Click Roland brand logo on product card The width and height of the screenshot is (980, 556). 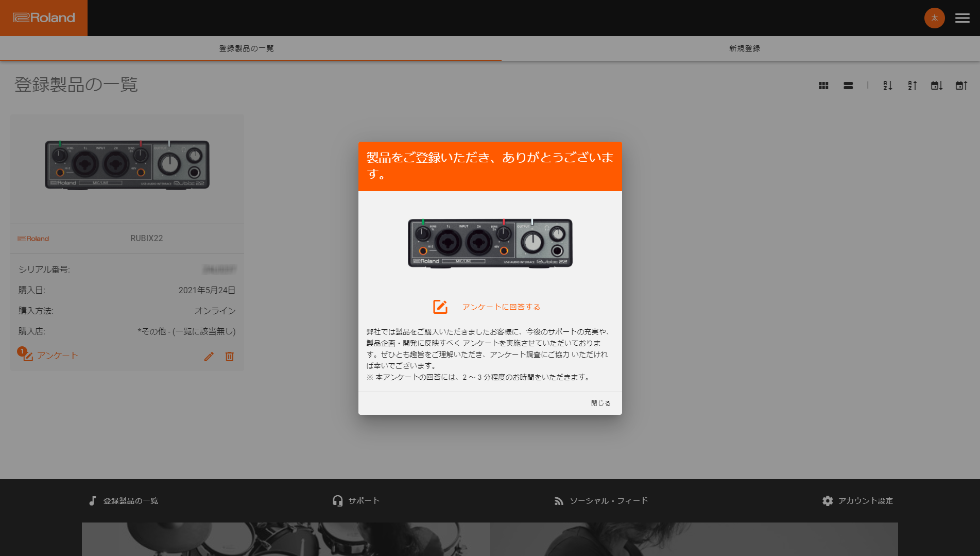click(x=33, y=239)
